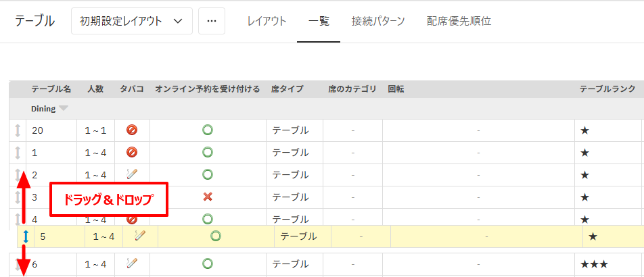Click the three-star rank of table 6

(594, 263)
